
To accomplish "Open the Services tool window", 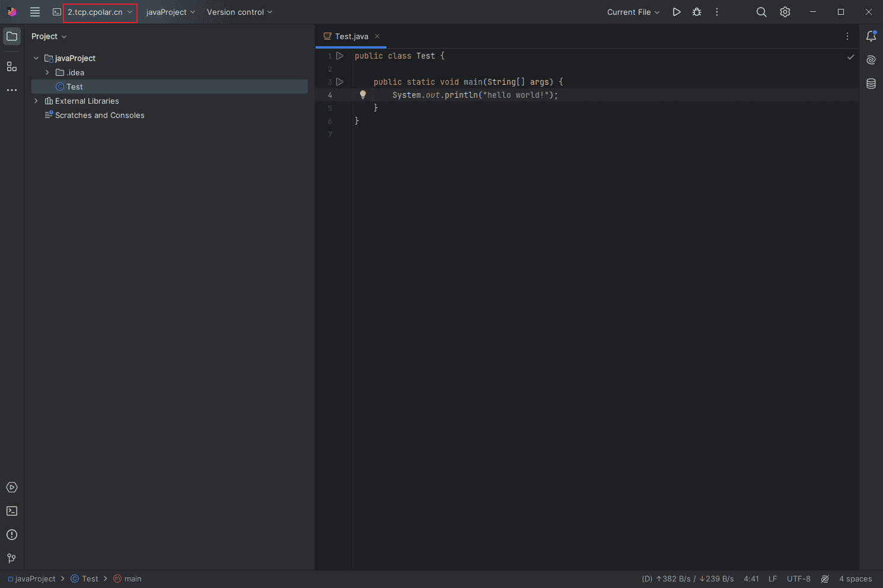I will (12, 487).
